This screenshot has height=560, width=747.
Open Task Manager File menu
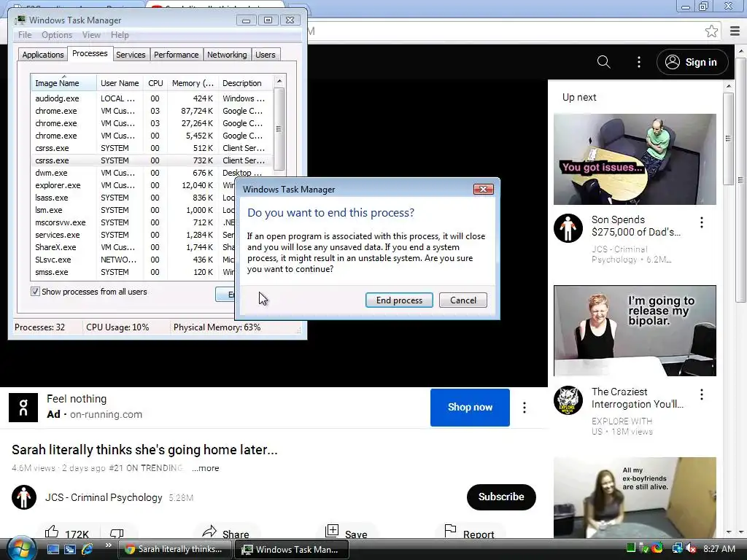coord(25,35)
